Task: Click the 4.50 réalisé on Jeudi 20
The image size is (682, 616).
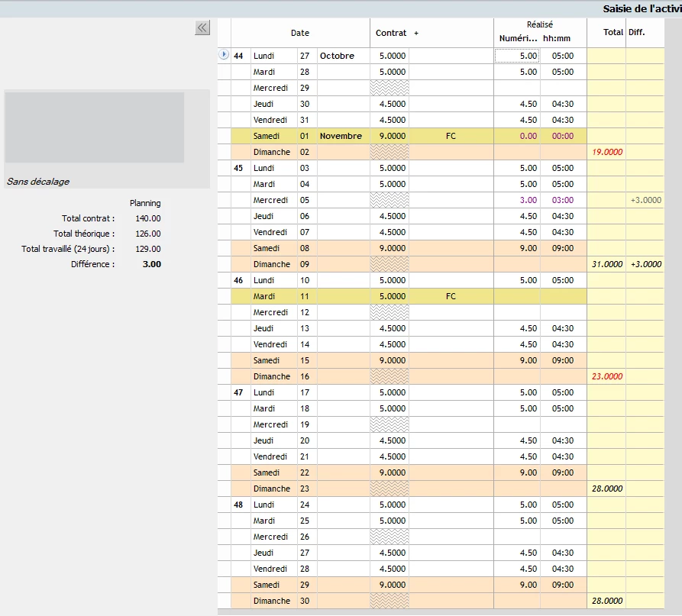Action: (528, 440)
